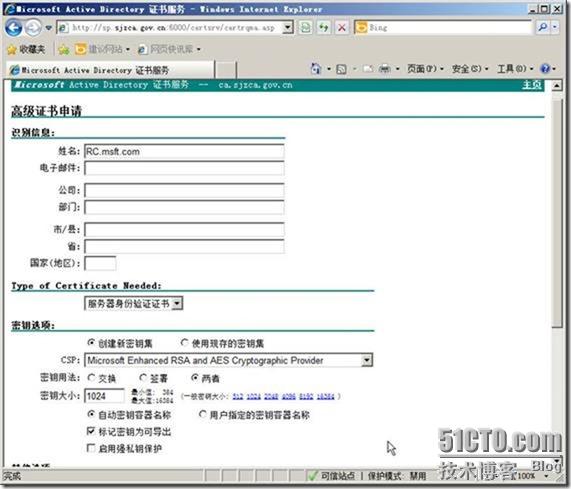Open the 服务器身份验证证书 certificate type dropdown
The image size is (571, 489).
(x=133, y=303)
